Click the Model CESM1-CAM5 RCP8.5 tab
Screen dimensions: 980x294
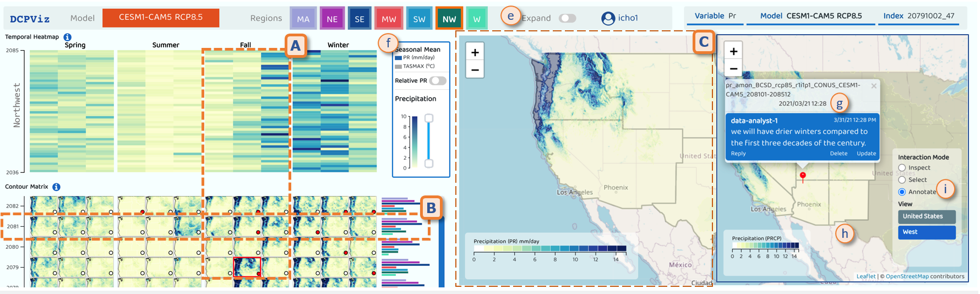pyautogui.click(x=810, y=16)
